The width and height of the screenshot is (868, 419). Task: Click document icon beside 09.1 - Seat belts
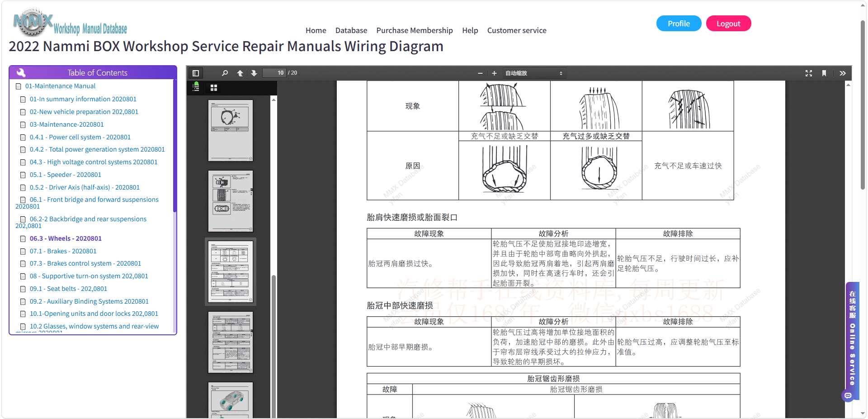[23, 289]
